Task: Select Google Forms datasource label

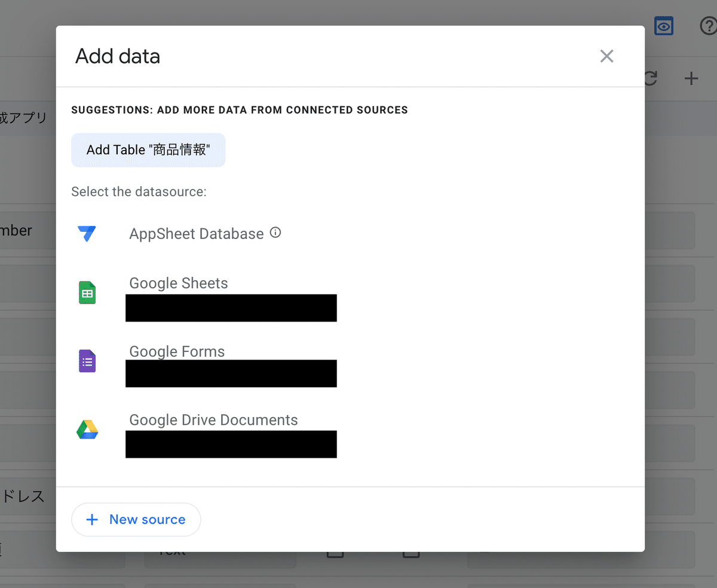Action: (x=177, y=351)
